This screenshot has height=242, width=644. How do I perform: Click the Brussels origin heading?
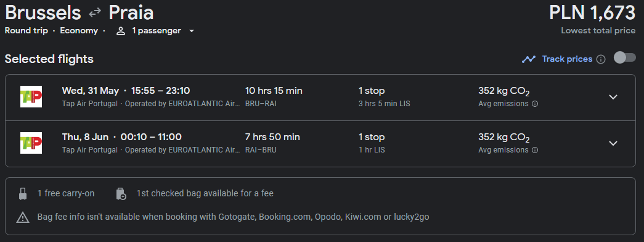[x=43, y=13]
